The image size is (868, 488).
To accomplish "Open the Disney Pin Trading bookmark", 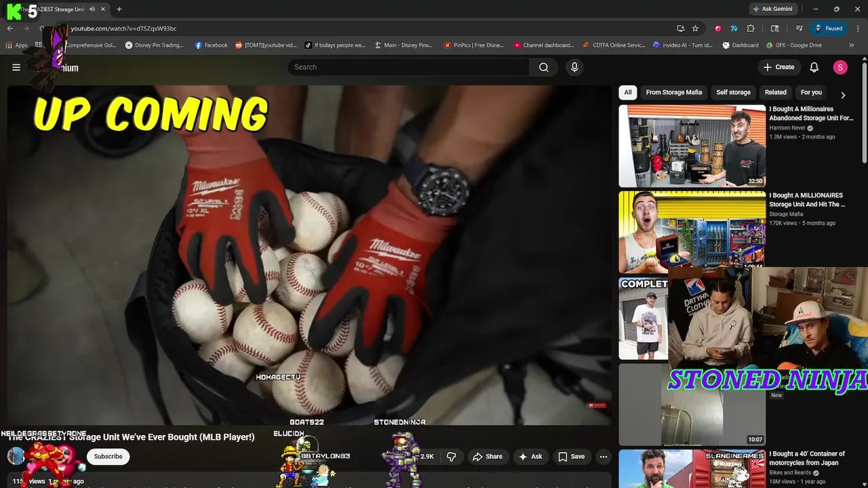I will pos(154,45).
